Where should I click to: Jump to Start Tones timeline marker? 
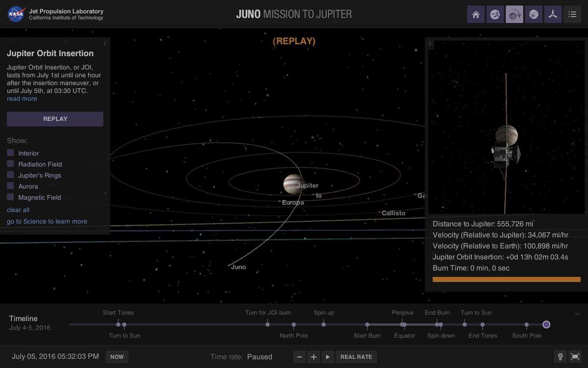118,324
